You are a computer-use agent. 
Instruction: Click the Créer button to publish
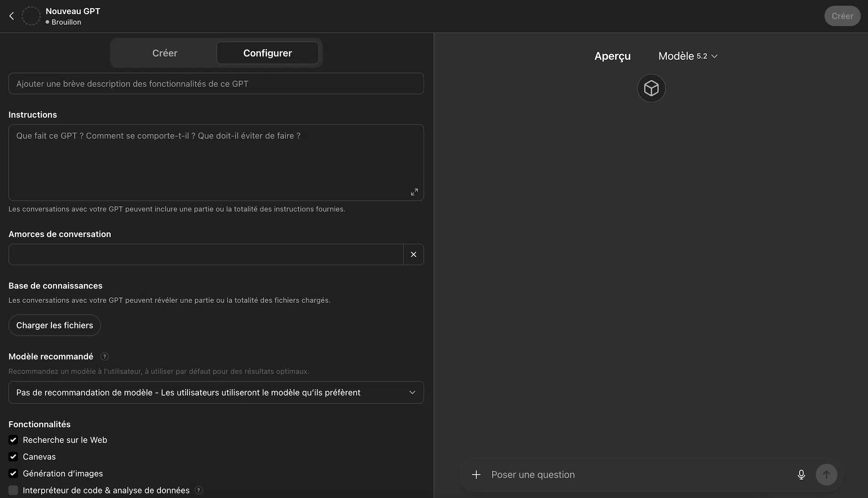coord(842,16)
